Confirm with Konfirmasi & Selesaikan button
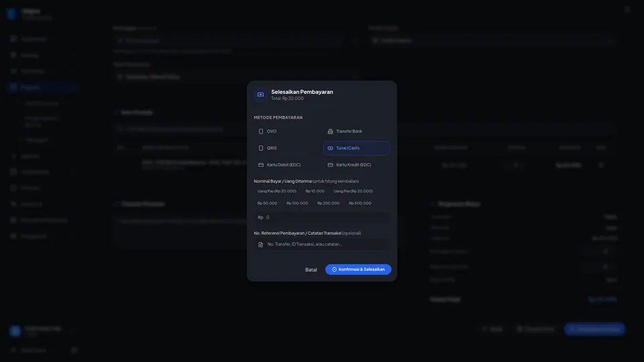Viewport: 644px width, 362px height. [358, 269]
